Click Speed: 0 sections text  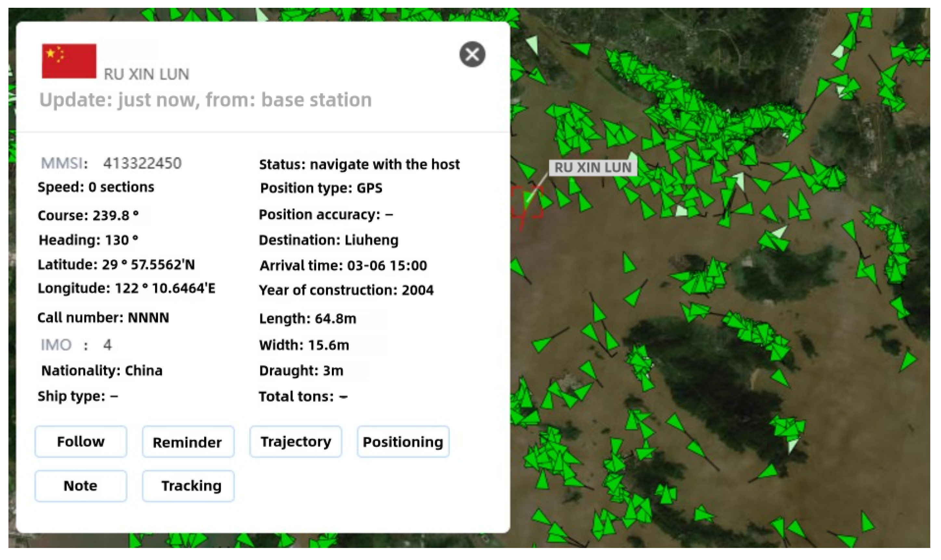(96, 187)
